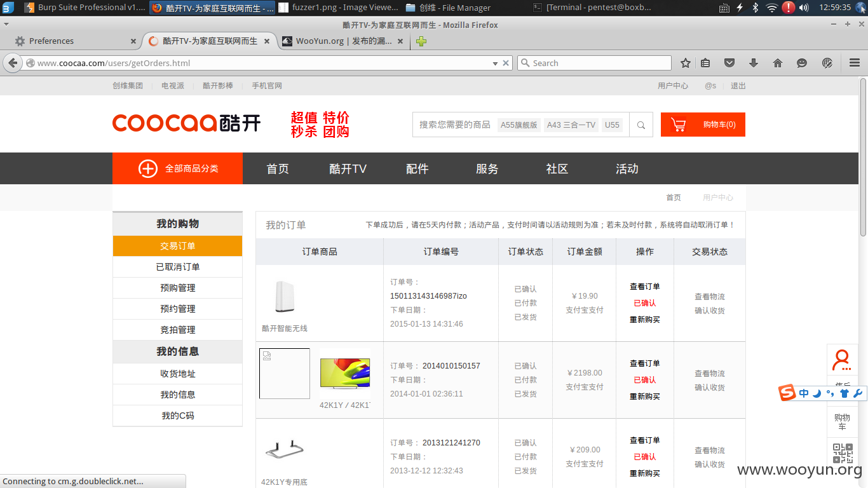Go to Firefox home page icon
The image size is (868, 488).
tap(778, 63)
